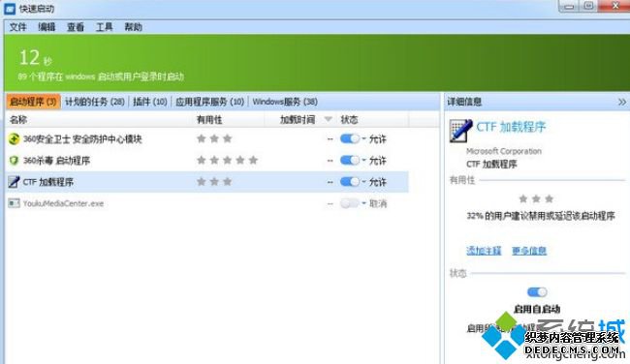
Task: Select the 360安全卫士 安全防护中心模块 row text
Action: click(82, 138)
